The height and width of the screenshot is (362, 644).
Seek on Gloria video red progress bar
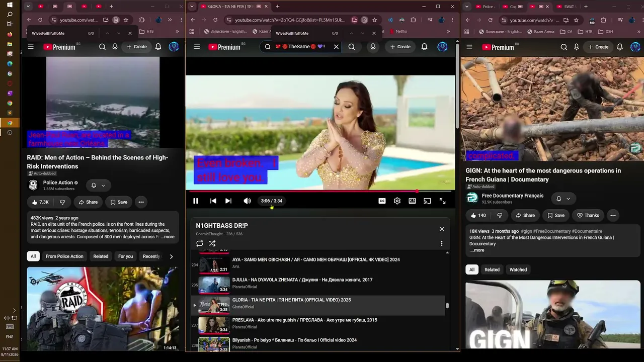click(x=320, y=192)
